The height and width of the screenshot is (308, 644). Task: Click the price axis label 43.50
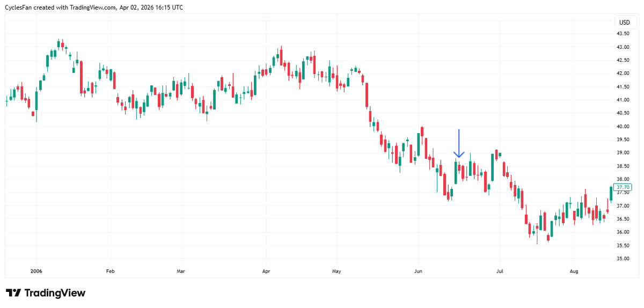tap(623, 34)
